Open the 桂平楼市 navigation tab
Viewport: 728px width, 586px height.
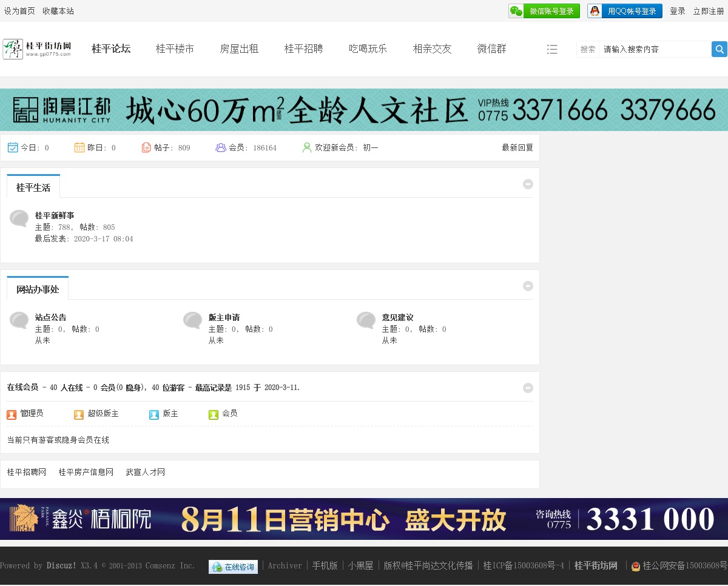click(175, 49)
